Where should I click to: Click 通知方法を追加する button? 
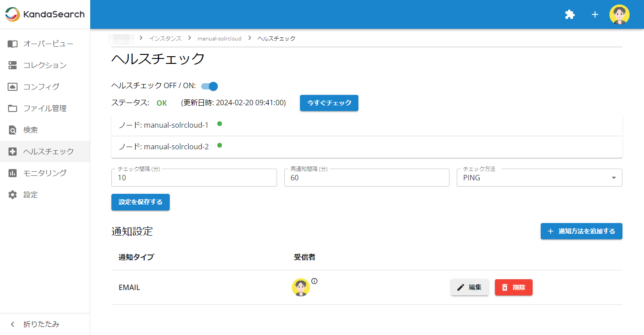tap(582, 231)
